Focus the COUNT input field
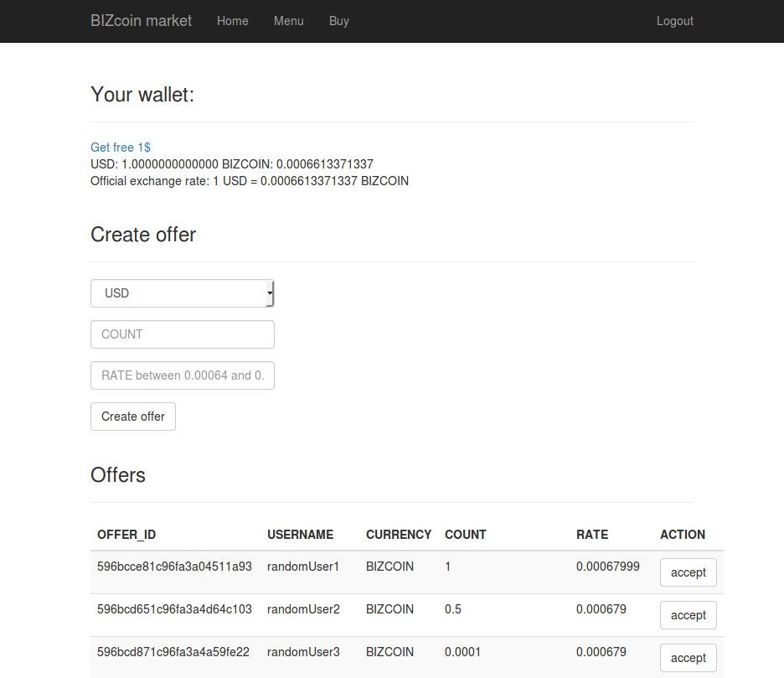 coord(182,334)
